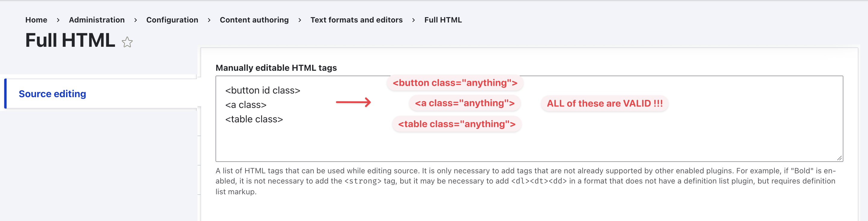Click the chevron before Full HTML breadcrumb
The width and height of the screenshot is (868, 221).
click(x=414, y=20)
